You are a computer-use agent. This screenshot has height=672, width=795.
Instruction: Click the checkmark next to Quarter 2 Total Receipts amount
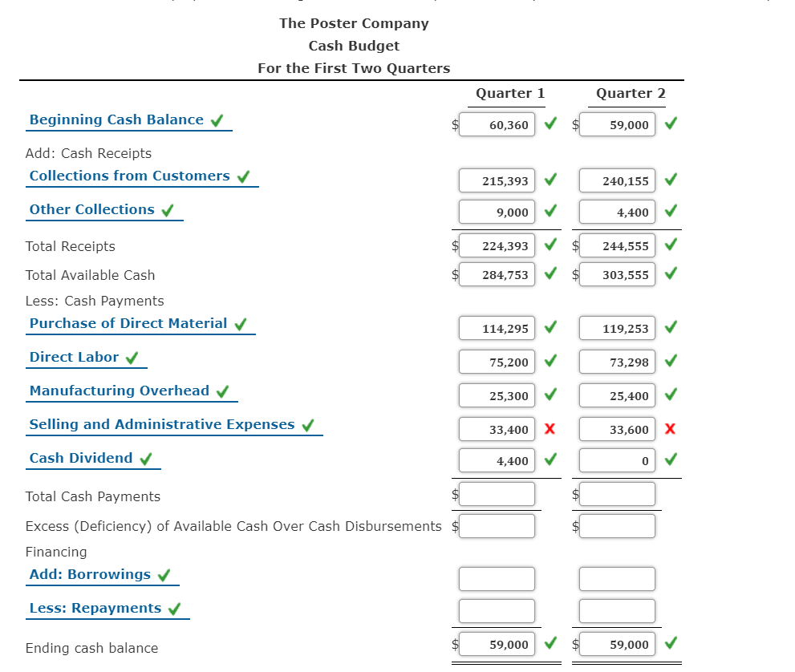671,245
